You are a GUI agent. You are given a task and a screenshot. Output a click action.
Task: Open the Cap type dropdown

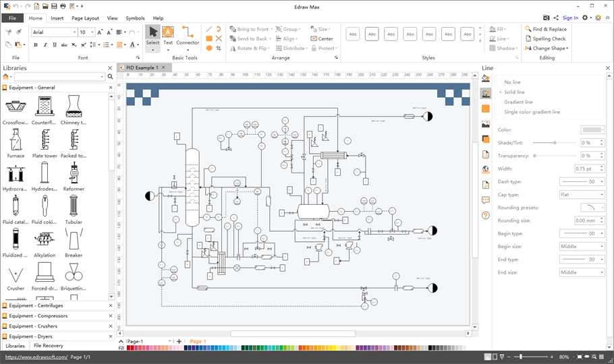(582, 194)
